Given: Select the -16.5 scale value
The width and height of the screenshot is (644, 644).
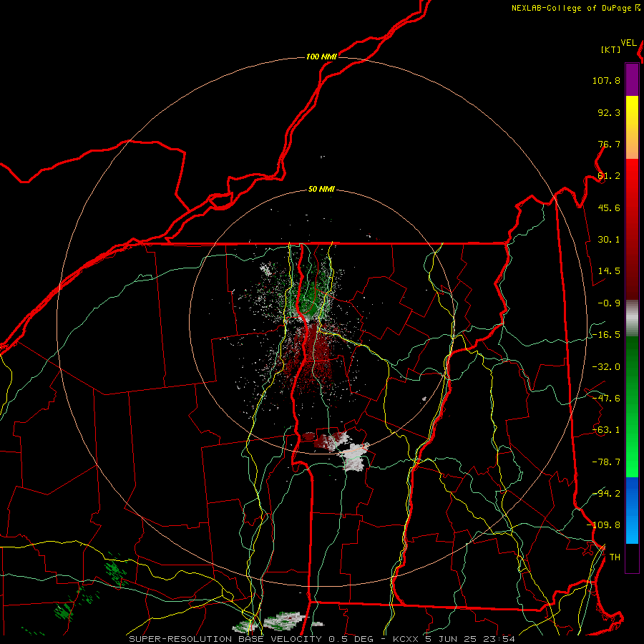Looking at the screenshot, I should 606,335.
